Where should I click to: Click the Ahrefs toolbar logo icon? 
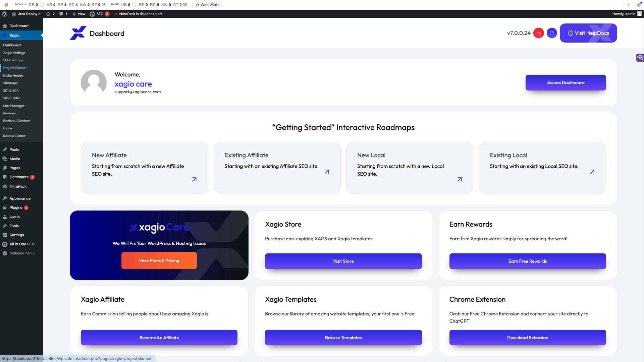[x=6, y=5]
